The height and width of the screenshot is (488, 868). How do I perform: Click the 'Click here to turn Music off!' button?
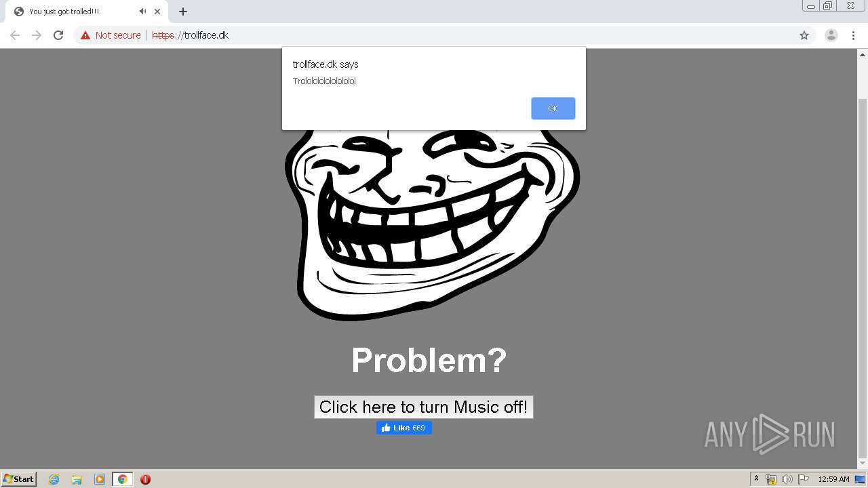pos(423,407)
